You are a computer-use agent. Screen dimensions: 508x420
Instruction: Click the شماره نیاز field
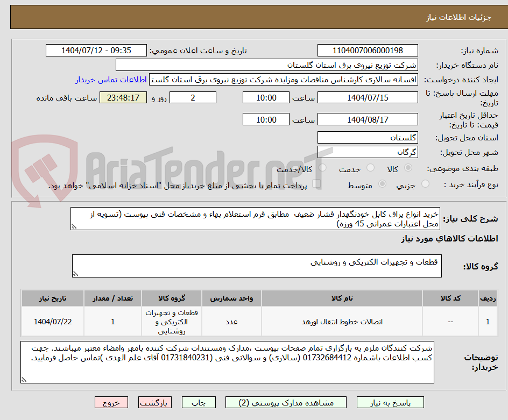(x=368, y=50)
